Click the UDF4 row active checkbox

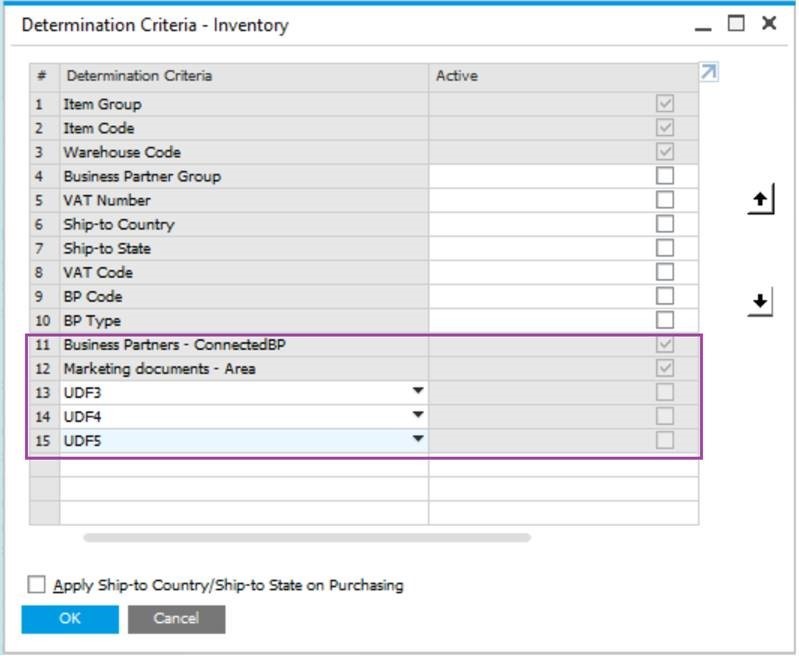pyautogui.click(x=665, y=416)
